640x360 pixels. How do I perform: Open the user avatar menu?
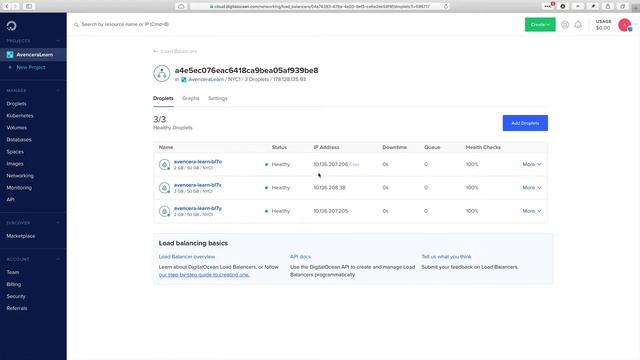tap(625, 25)
